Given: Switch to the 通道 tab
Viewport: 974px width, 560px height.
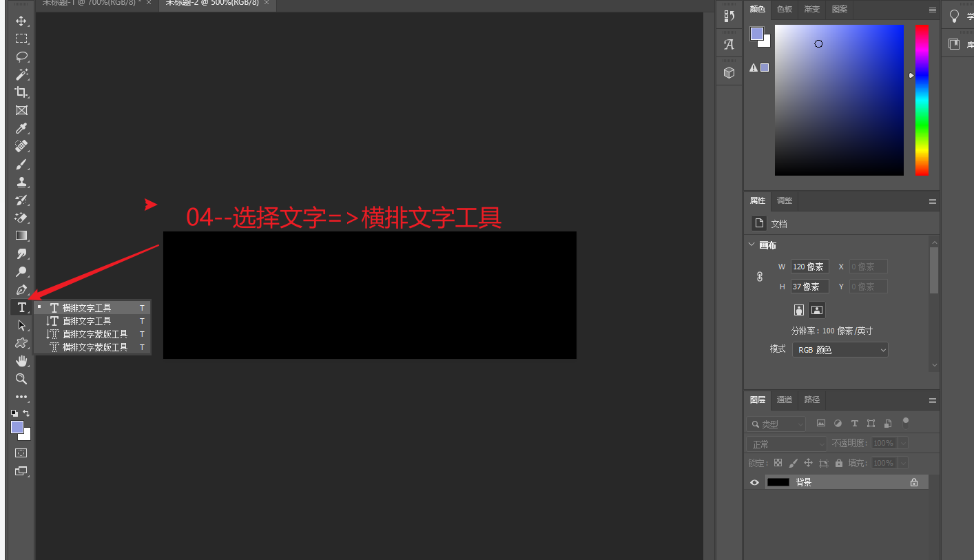Looking at the screenshot, I should click(x=785, y=400).
